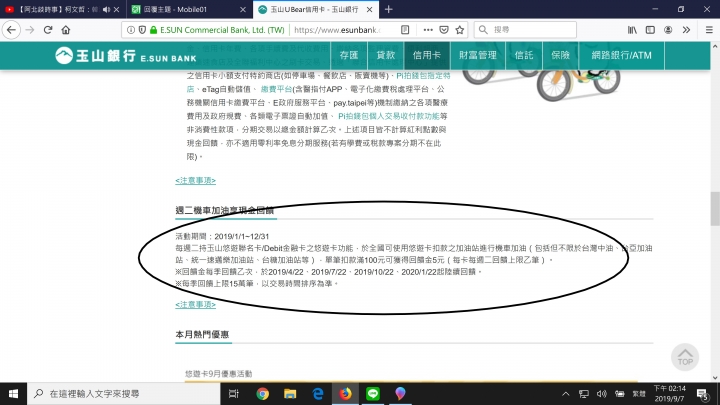Open tracking protection shield icon
Screen dimensions: 720x405
pos(142,30)
